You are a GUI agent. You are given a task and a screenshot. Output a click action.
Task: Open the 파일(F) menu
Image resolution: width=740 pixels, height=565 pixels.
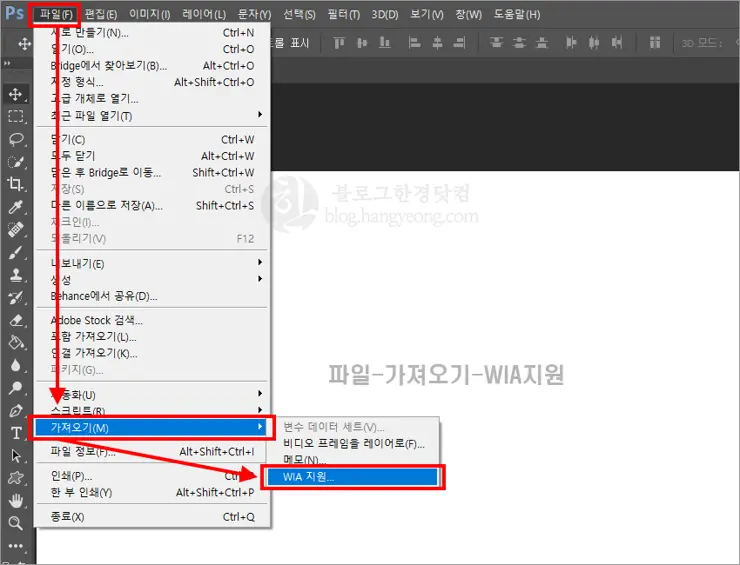[56, 14]
